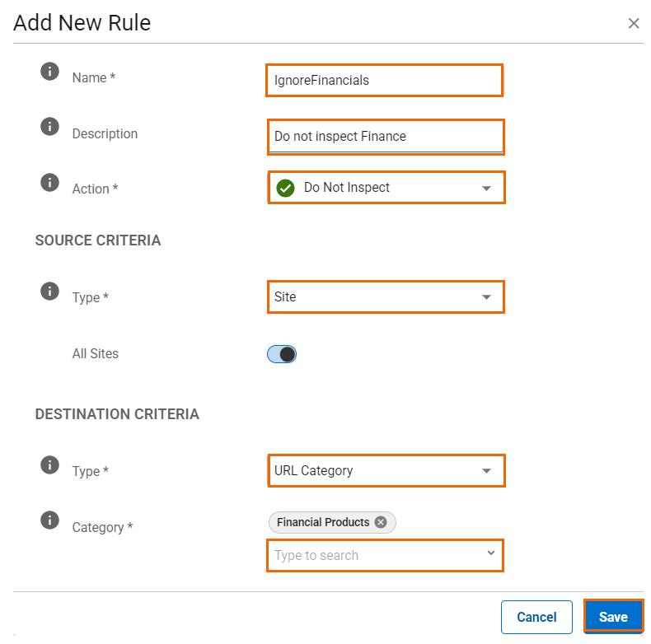
Task: Click the Category * label
Action: click(102, 527)
